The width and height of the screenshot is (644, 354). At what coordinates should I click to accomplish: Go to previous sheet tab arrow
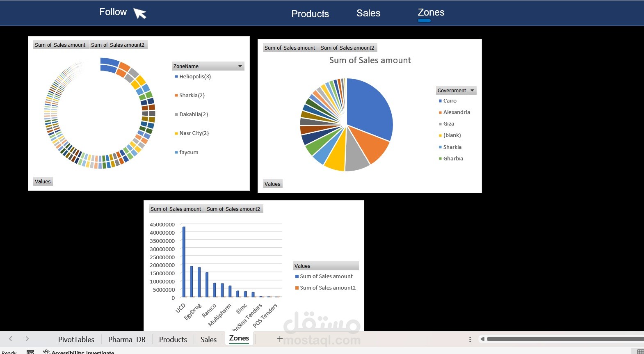(11, 339)
